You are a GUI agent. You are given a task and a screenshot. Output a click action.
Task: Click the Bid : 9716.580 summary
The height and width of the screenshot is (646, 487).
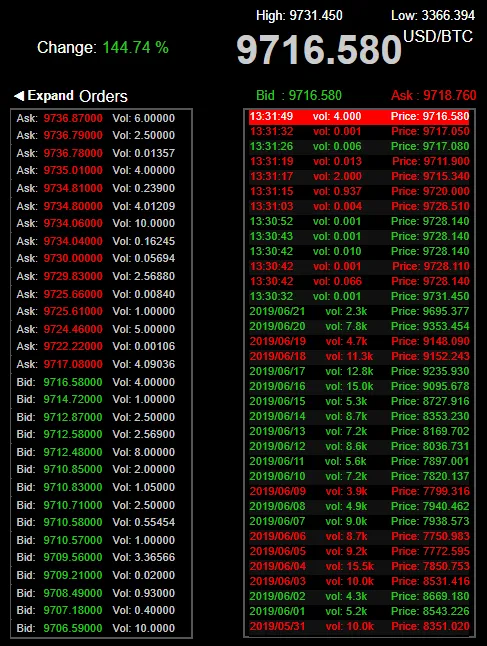[299, 96]
